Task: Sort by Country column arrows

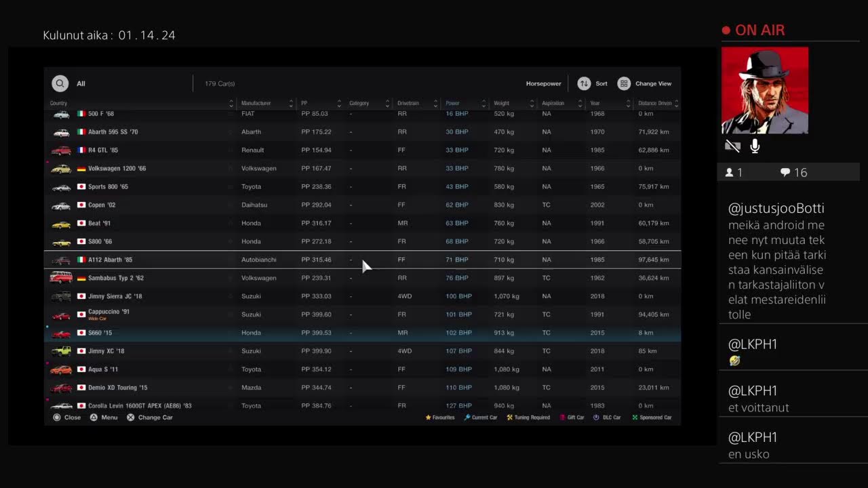Action: pos(231,104)
